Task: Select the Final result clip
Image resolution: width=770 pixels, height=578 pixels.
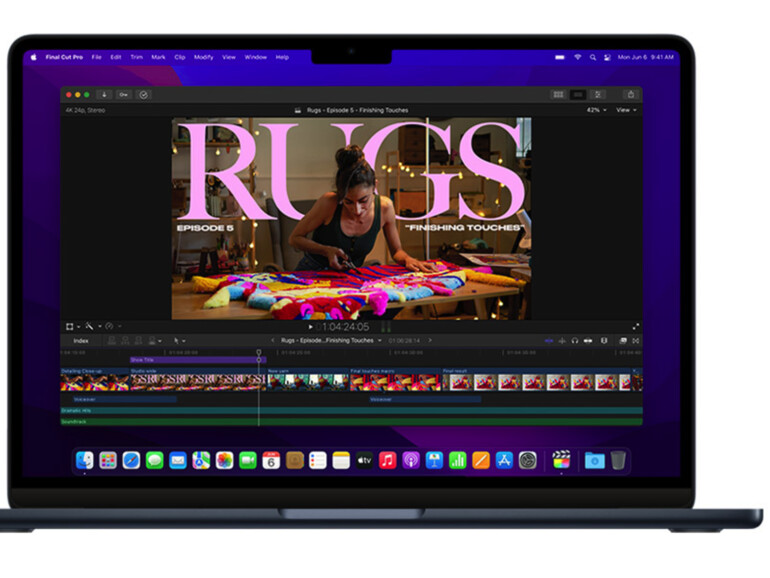Action: tap(537, 380)
